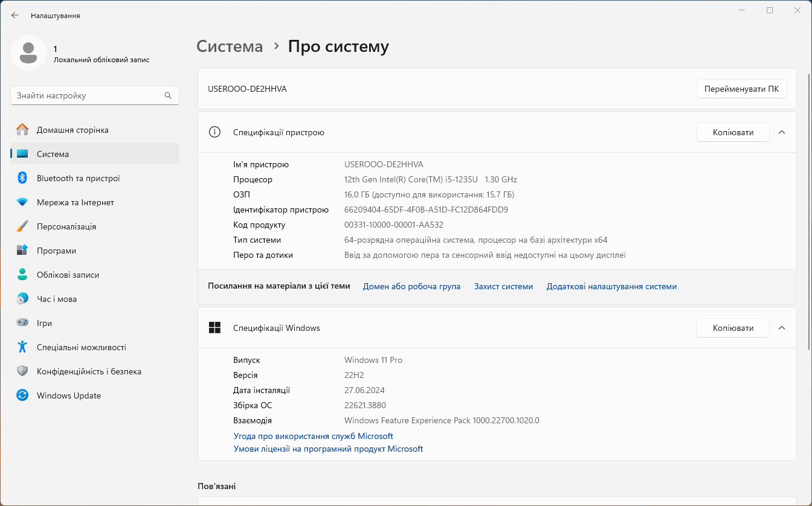
Task: Go to Ігри settings
Action: tap(95, 323)
